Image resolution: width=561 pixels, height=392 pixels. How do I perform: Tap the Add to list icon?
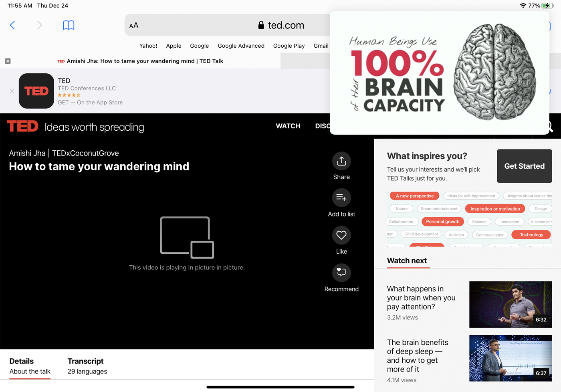pyautogui.click(x=341, y=198)
